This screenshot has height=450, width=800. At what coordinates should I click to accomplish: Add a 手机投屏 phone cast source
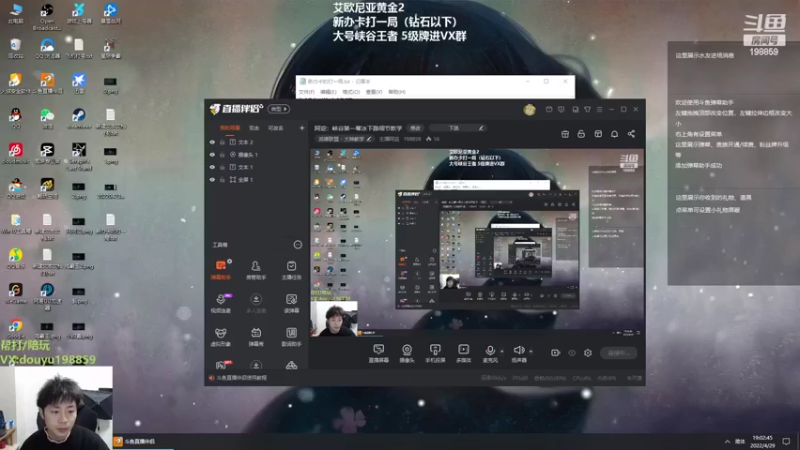[x=435, y=353]
